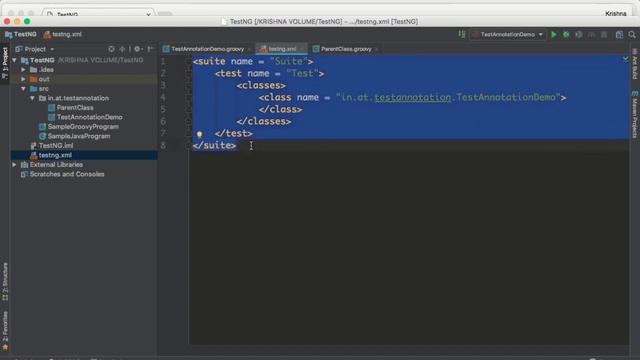Click the yellow intention lightbulb on line 7

pos(199,134)
